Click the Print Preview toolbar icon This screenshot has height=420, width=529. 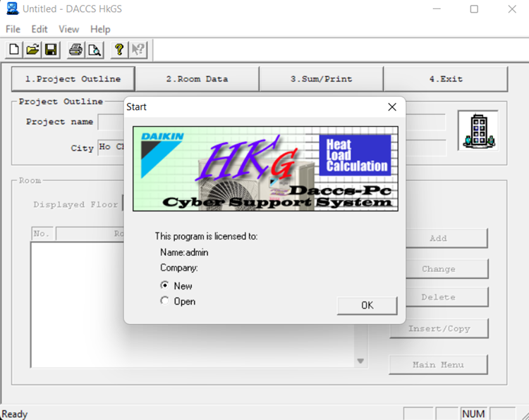[94, 49]
